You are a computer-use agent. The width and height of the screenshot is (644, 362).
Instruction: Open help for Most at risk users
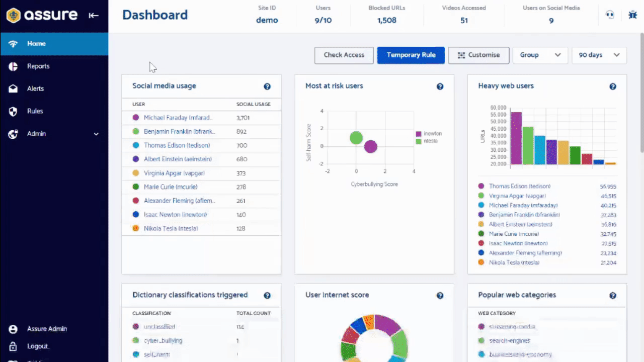click(440, 86)
